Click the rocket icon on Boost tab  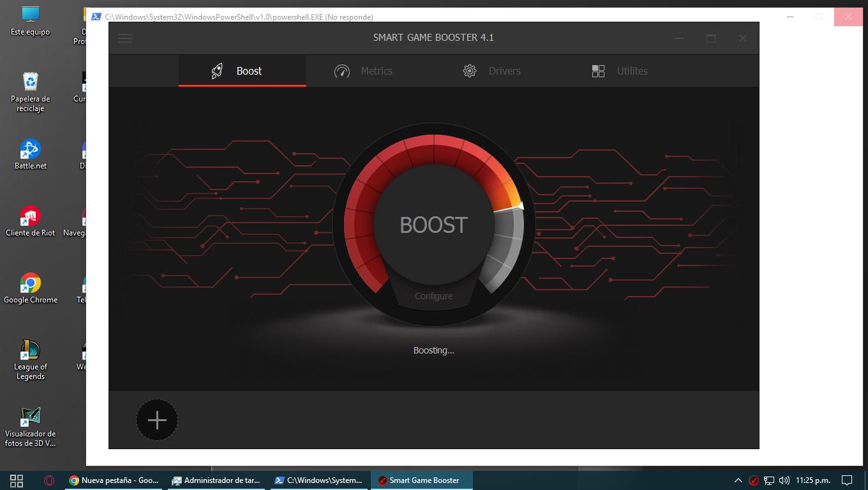pyautogui.click(x=217, y=71)
